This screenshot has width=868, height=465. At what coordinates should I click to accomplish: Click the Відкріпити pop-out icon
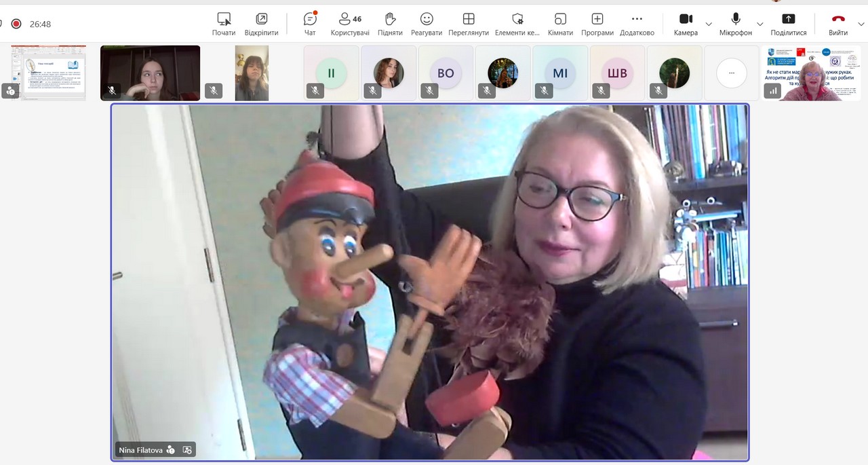tap(261, 24)
